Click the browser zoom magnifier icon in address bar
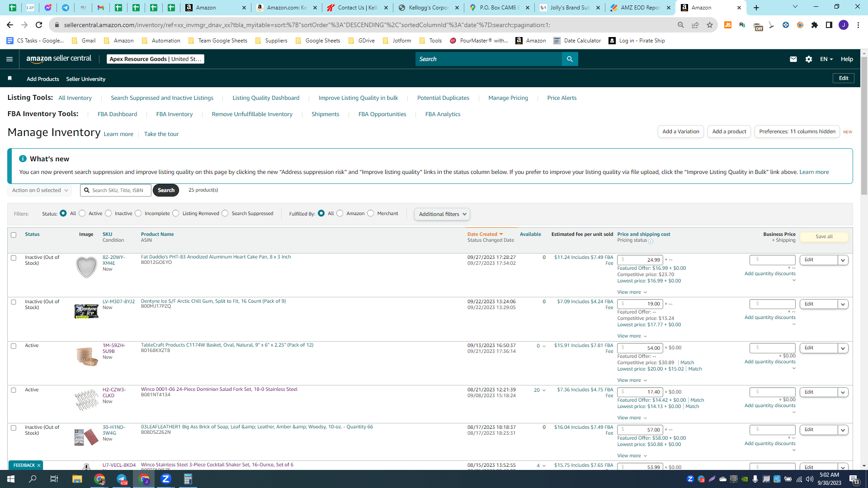 click(x=681, y=25)
